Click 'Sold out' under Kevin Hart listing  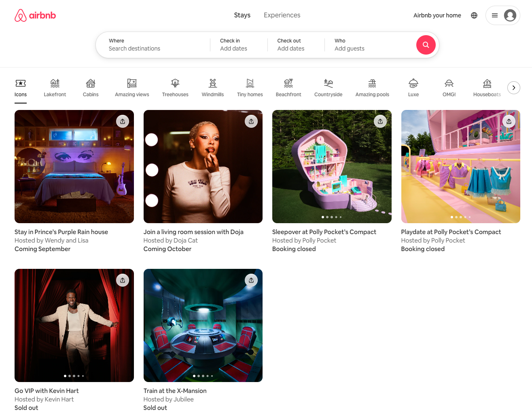coord(26,408)
